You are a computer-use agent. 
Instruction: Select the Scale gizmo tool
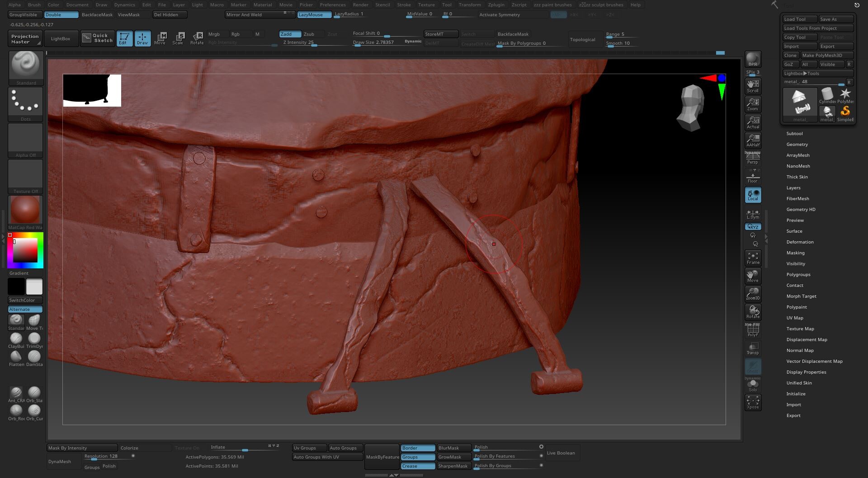point(178,38)
